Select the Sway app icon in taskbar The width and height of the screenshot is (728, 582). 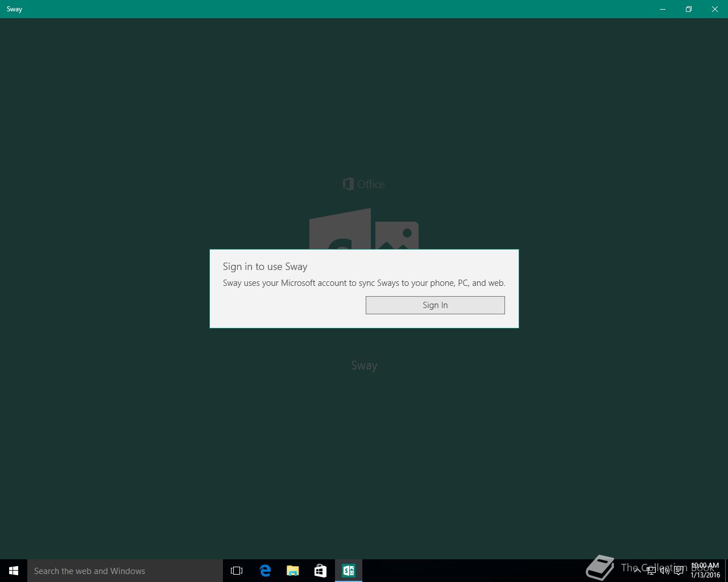point(349,571)
